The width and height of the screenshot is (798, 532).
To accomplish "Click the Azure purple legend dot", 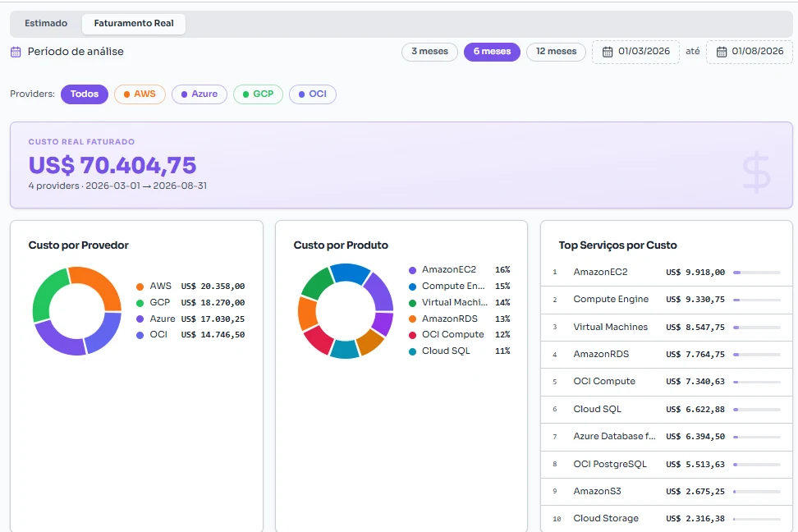I will pyautogui.click(x=140, y=319).
